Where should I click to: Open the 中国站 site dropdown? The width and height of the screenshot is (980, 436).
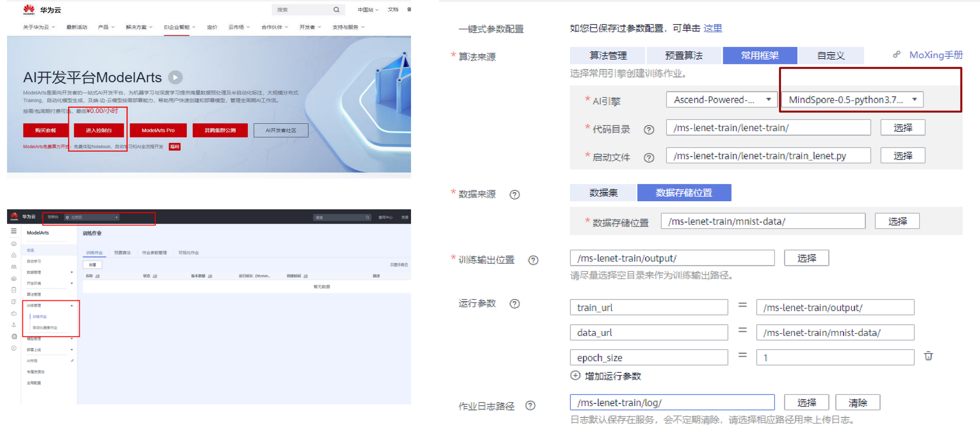(368, 10)
